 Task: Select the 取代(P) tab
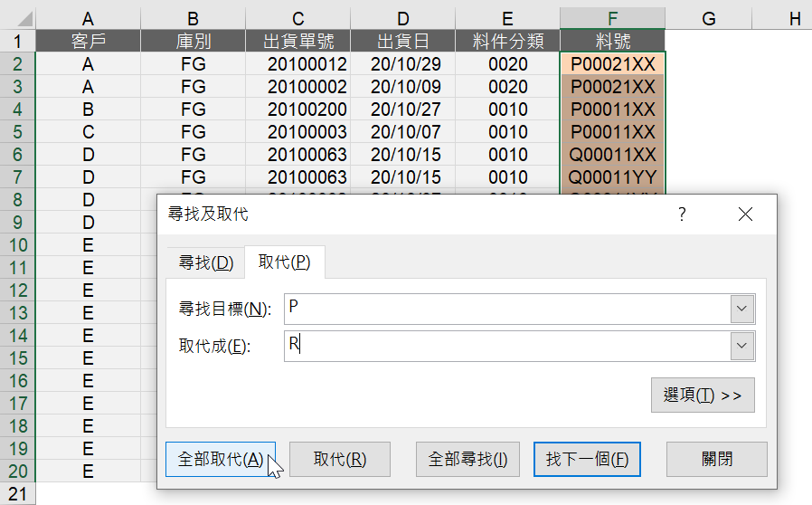284,262
